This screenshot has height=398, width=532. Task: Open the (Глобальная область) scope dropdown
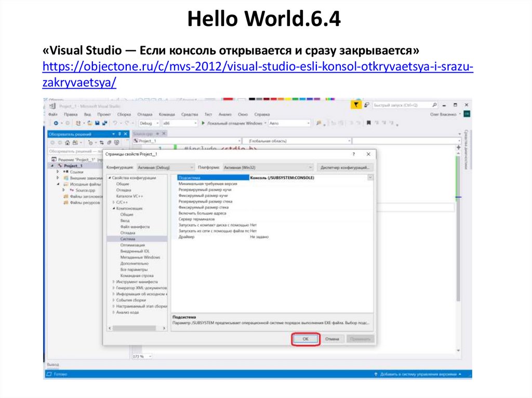[x=298, y=141]
